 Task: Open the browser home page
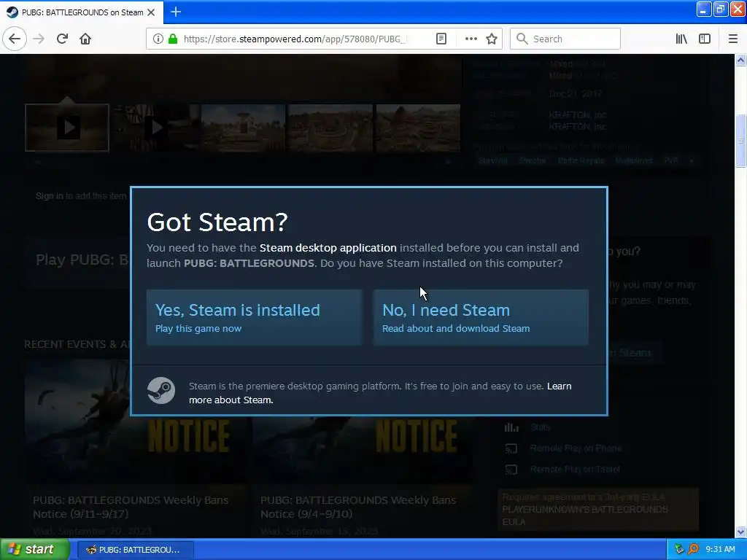click(85, 39)
